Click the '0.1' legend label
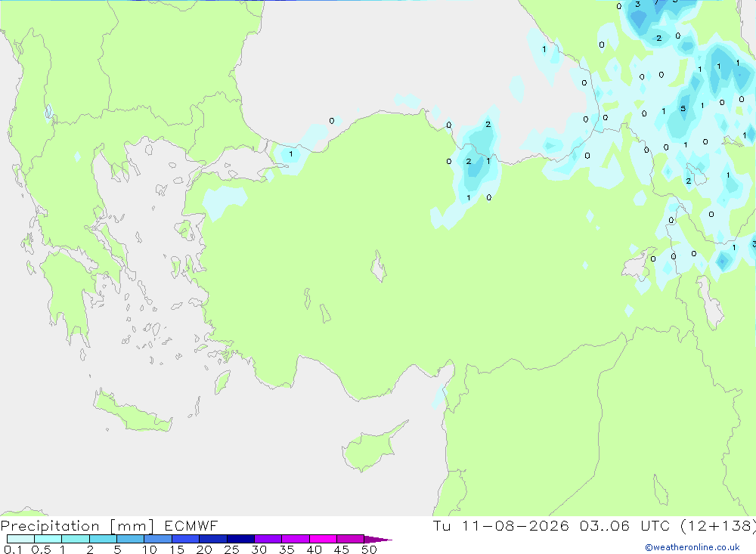756x554 pixels. click(13, 549)
